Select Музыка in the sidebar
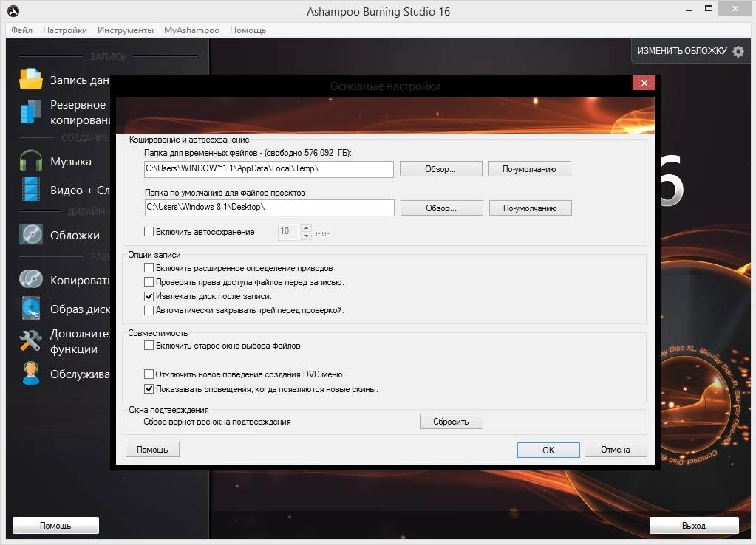The height and width of the screenshot is (545, 756). [71, 161]
